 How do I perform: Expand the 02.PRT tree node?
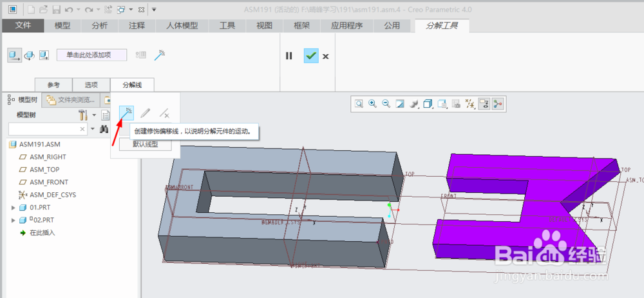coord(13,220)
